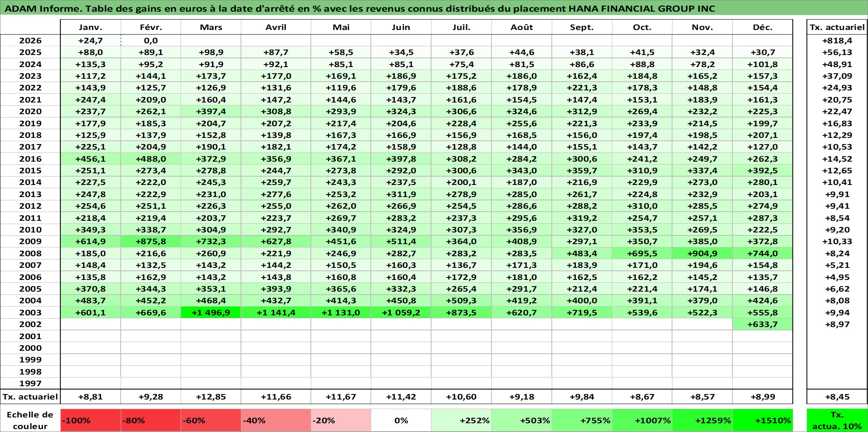The height and width of the screenshot is (432, 868).
Task: Click the '+744,0' December 2008 cell
Action: (x=762, y=253)
